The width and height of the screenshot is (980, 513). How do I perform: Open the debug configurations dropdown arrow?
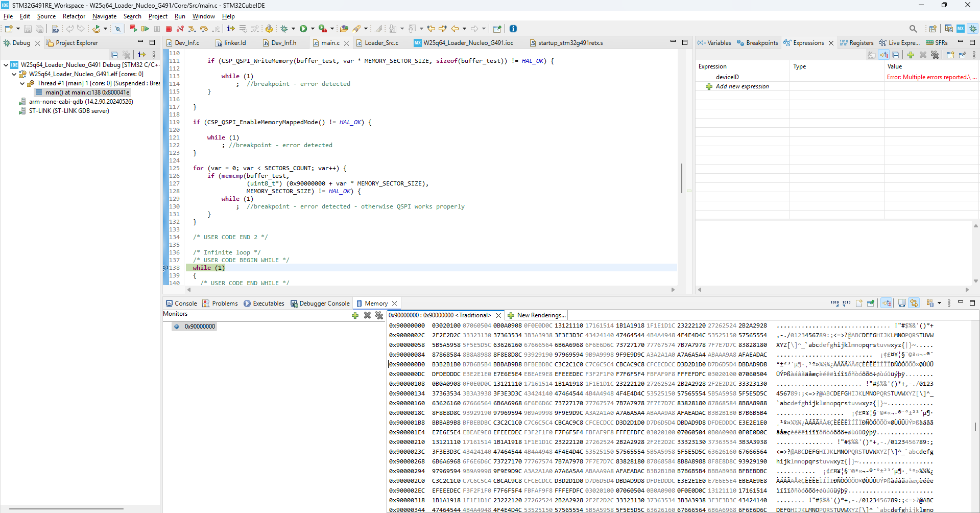(293, 29)
